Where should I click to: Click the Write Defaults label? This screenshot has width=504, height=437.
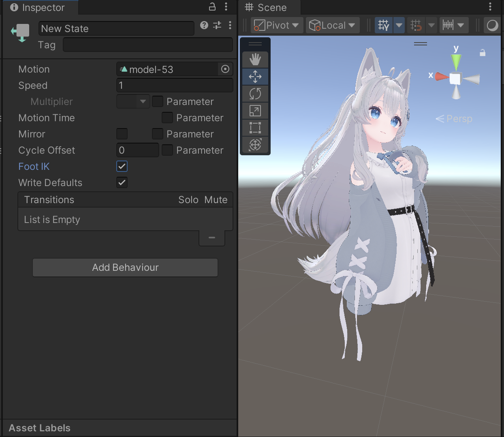pos(50,183)
